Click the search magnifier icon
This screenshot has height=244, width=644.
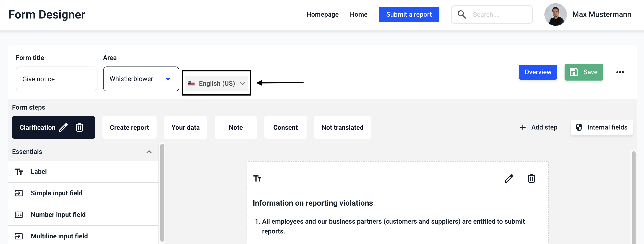[x=461, y=15]
